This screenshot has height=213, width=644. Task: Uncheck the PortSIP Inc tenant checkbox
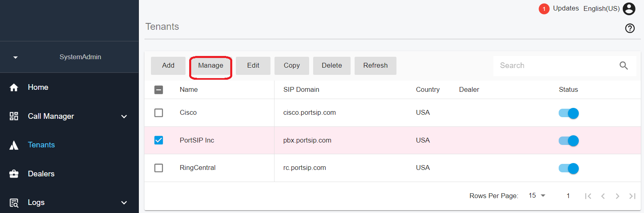pyautogui.click(x=159, y=140)
